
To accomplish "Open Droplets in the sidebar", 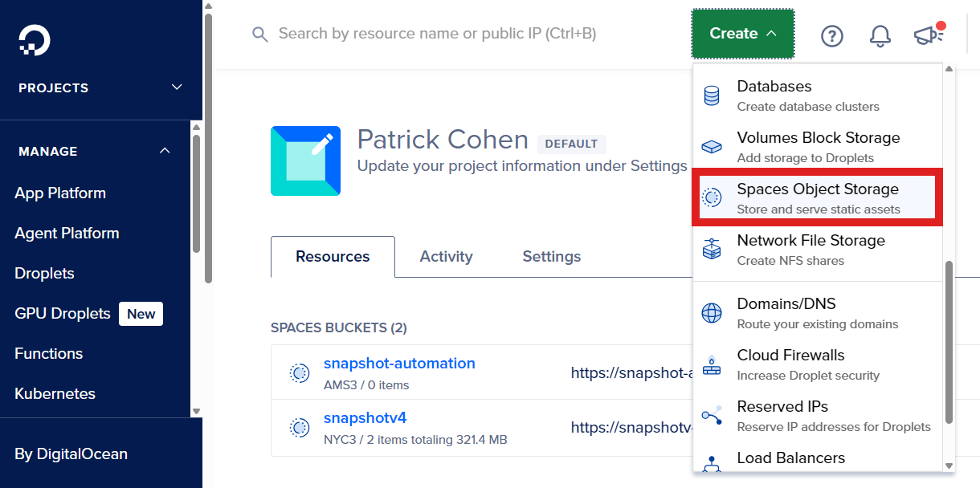I will coord(44,274).
